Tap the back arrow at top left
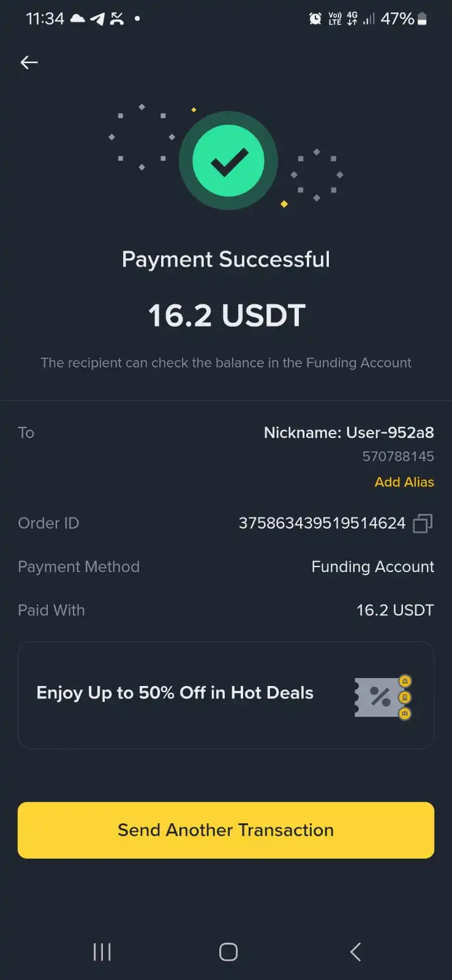 29,62
